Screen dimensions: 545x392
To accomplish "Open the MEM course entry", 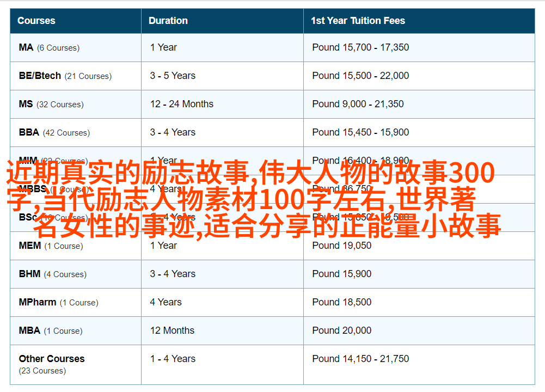I will coord(30,246).
